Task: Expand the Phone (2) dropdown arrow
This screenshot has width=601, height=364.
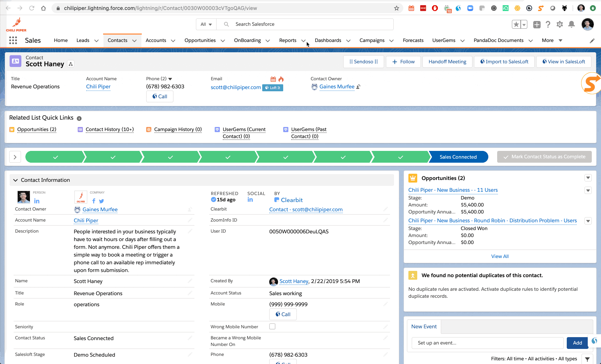Action: (x=170, y=79)
